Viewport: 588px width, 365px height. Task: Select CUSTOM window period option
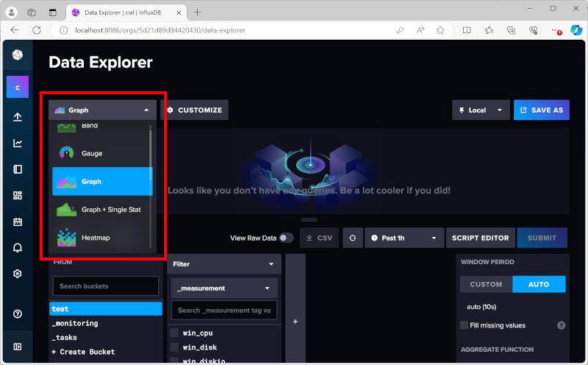coord(486,284)
